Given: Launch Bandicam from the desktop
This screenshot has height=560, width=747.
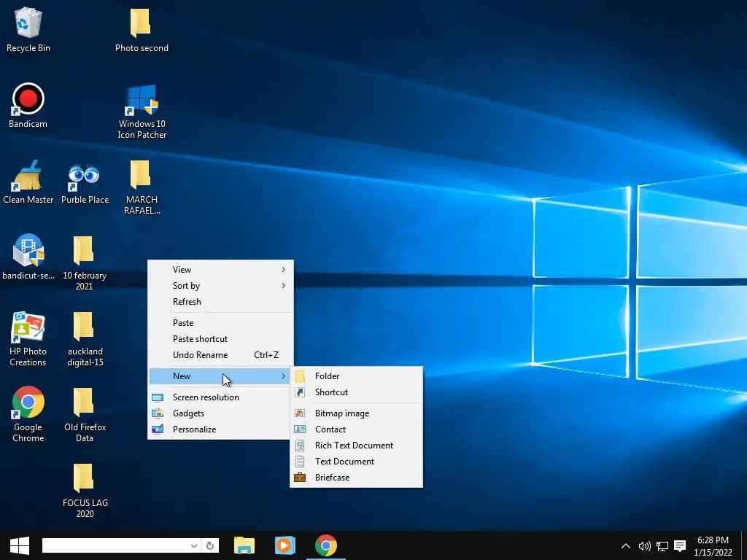Looking at the screenshot, I should pyautogui.click(x=28, y=105).
